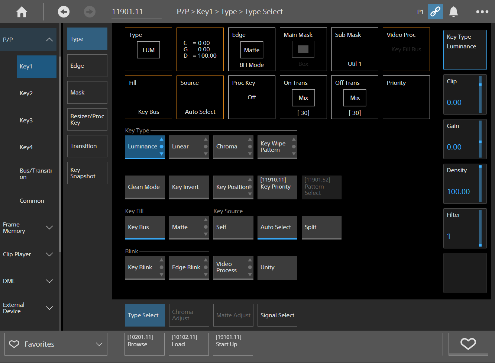Open the notifications bell
Screen dimensions: 495x363
point(453,12)
